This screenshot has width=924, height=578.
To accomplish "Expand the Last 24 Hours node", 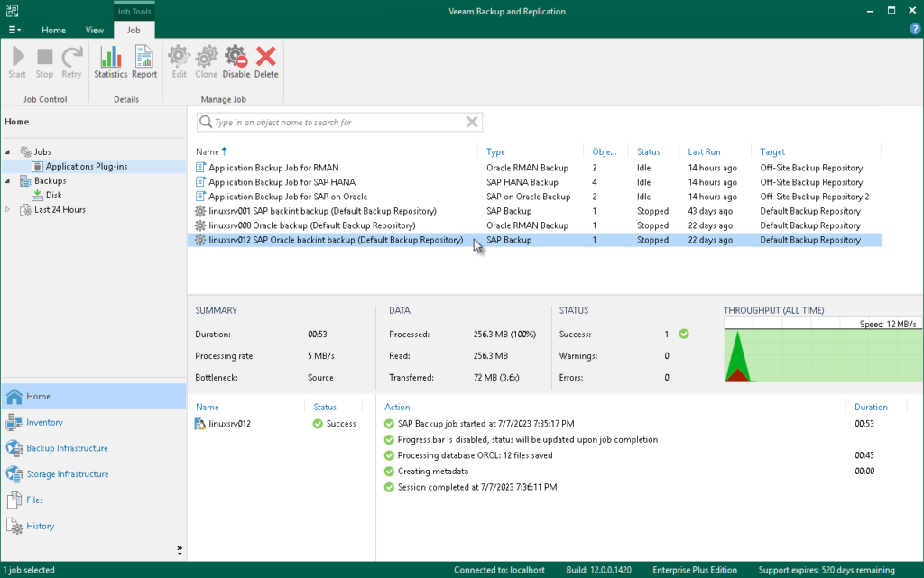I will (x=7, y=209).
